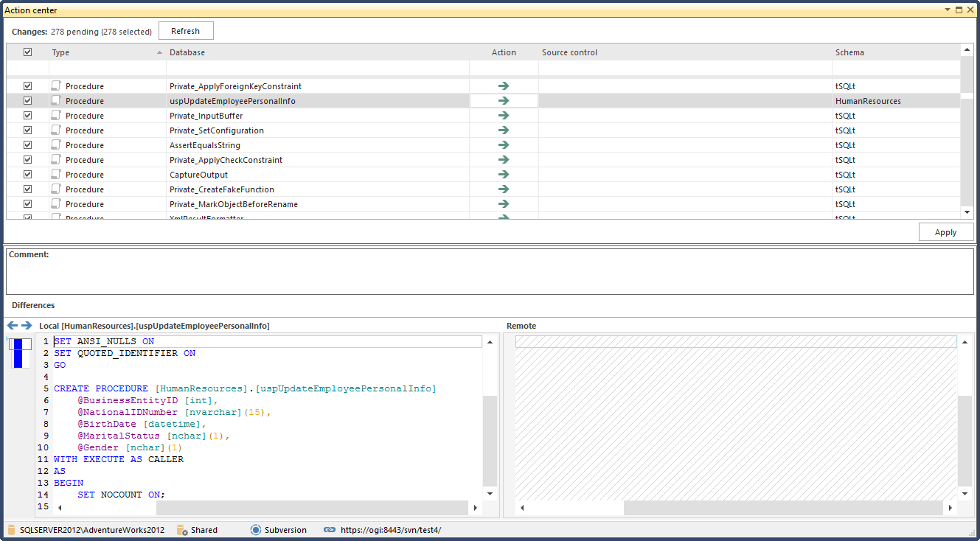This screenshot has width=980, height=541.
Task: Click the previous difference blue arrow
Action: 12,326
